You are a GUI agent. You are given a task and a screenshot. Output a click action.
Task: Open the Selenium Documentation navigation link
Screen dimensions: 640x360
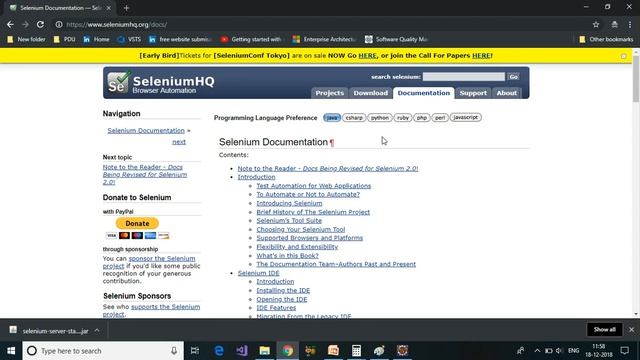click(146, 131)
